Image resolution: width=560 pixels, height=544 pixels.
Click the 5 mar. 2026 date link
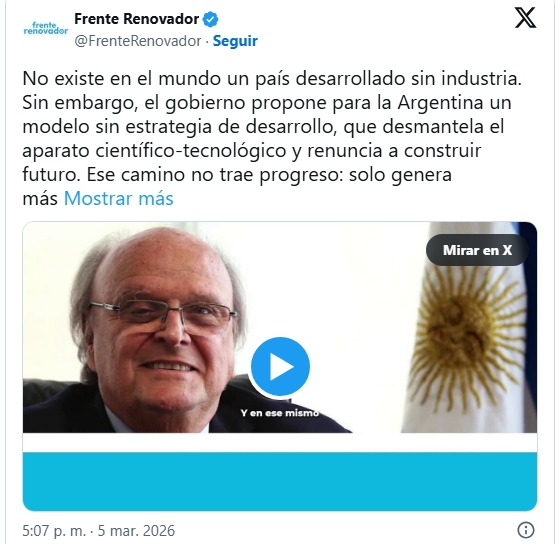tap(136, 530)
